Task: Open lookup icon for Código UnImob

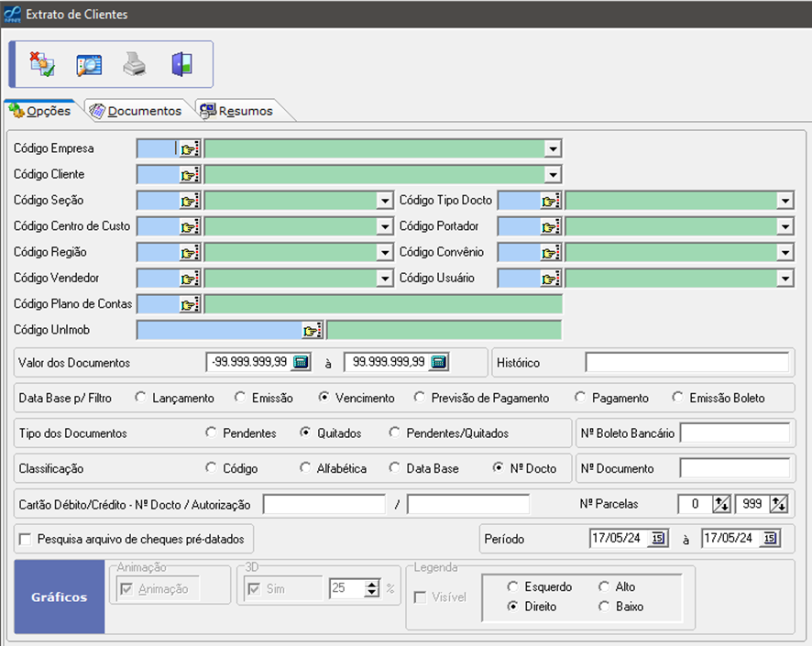Action: (x=313, y=330)
